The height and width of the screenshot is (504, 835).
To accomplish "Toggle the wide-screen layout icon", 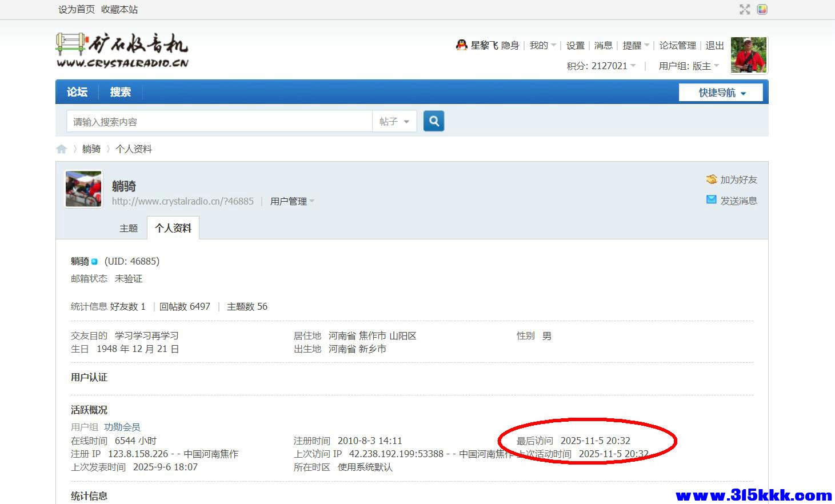I will click(x=762, y=9).
